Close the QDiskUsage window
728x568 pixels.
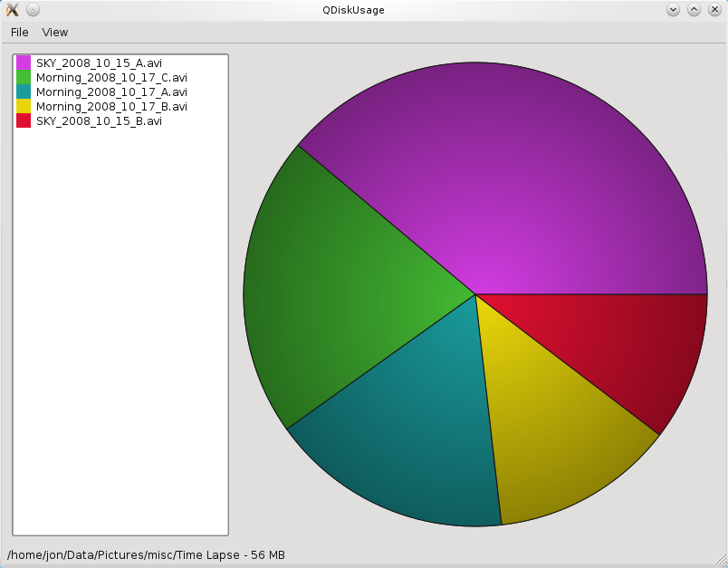(x=714, y=9)
